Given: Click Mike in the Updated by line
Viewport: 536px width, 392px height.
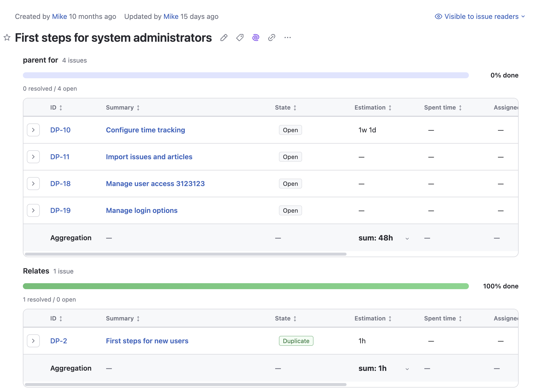Looking at the screenshot, I should point(171,16).
